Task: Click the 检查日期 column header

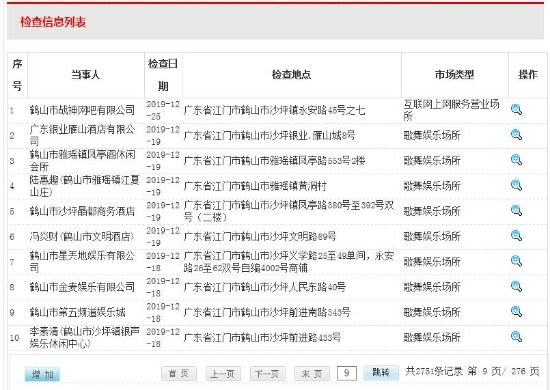Action: click(163, 75)
